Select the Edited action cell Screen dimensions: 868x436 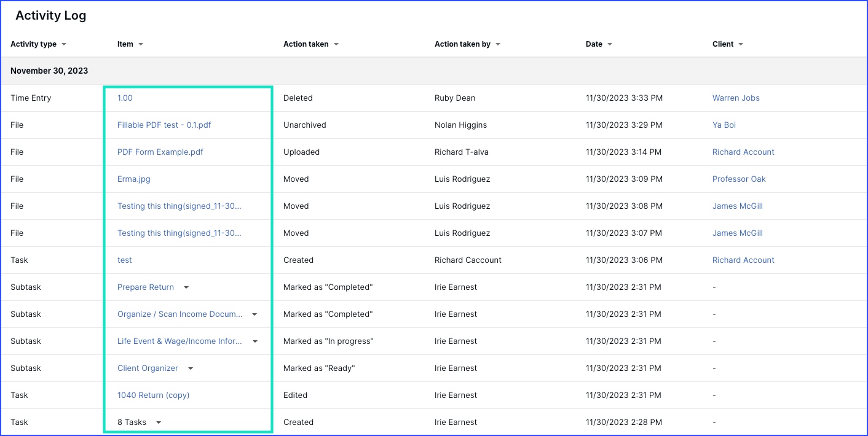[295, 395]
